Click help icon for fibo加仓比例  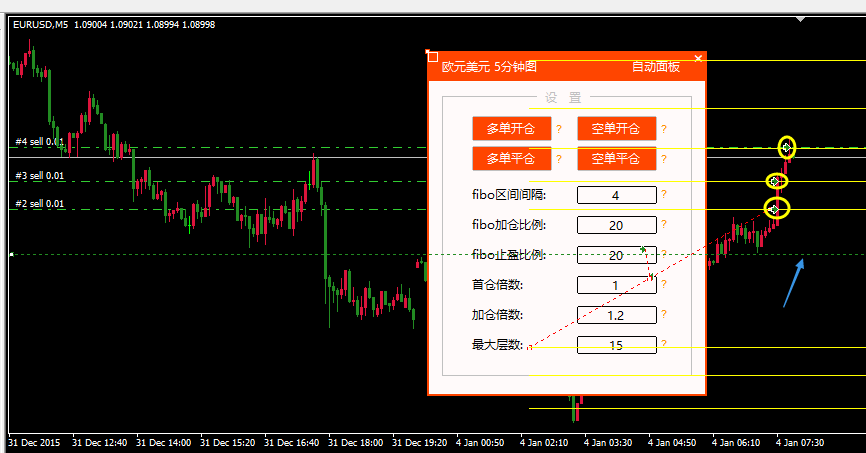664,224
